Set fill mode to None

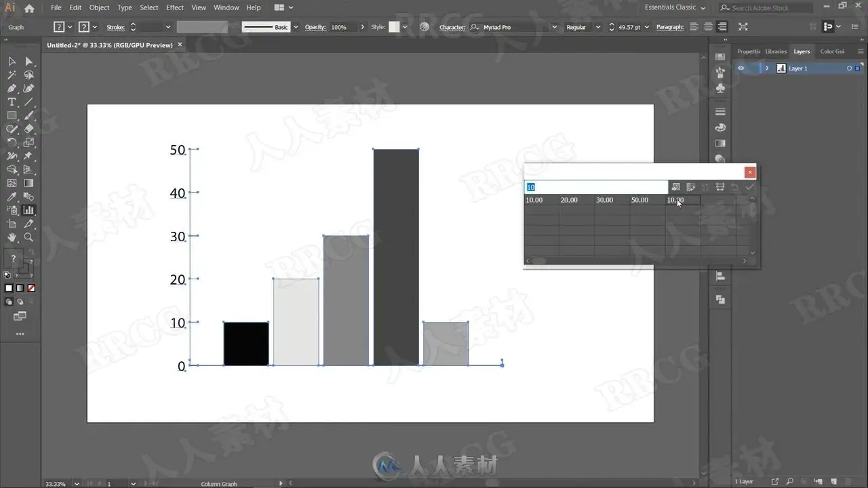point(31,288)
